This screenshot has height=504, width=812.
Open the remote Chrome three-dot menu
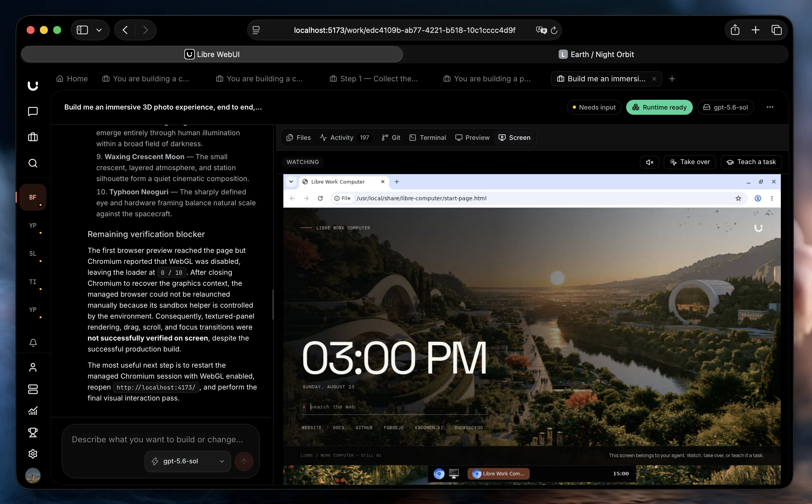(772, 198)
